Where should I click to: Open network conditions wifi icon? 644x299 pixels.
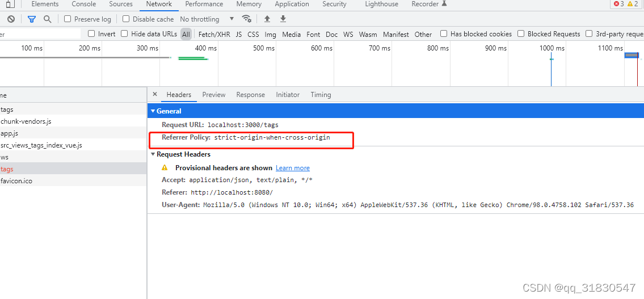246,19
